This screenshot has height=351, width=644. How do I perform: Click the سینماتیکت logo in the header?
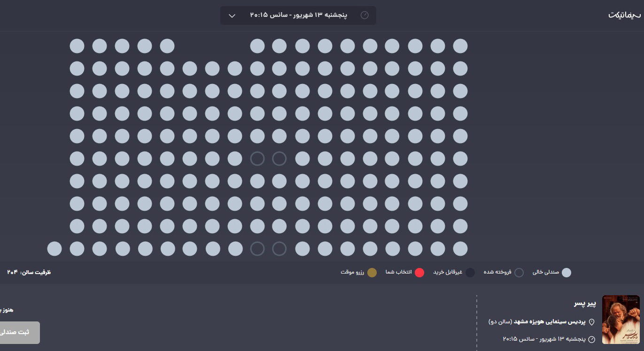click(624, 15)
